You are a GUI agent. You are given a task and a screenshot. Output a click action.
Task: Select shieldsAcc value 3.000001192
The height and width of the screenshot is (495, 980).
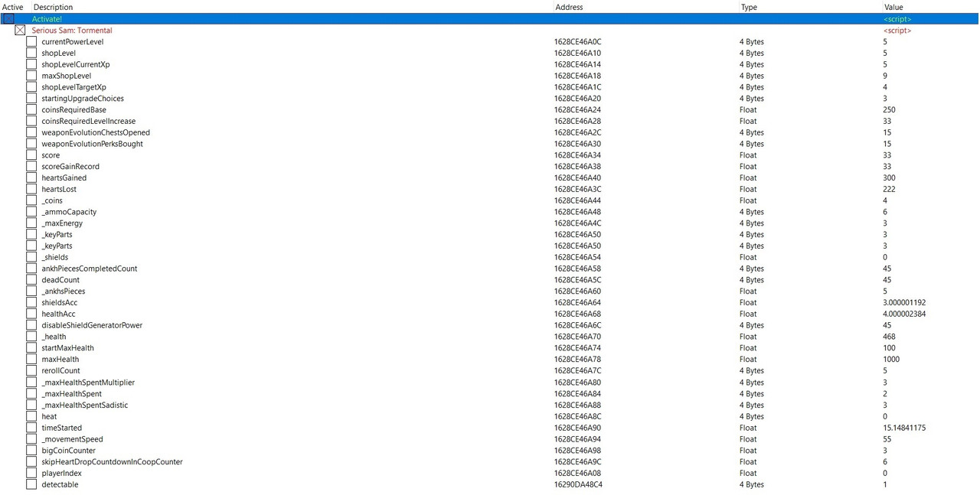[904, 302]
